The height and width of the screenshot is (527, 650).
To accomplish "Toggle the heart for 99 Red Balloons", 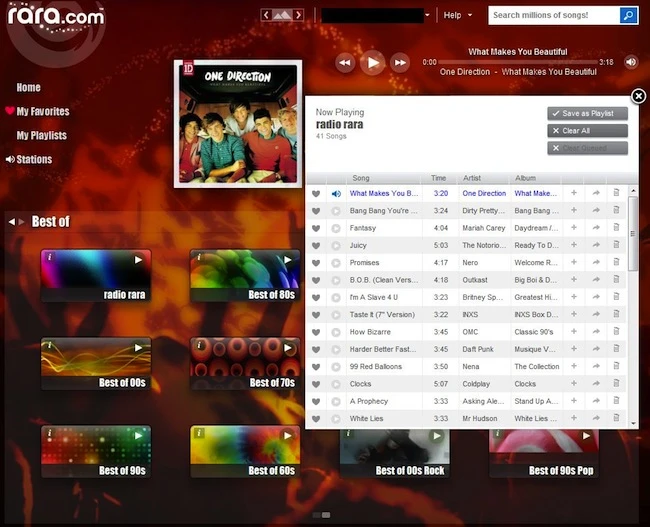I will pos(316,367).
